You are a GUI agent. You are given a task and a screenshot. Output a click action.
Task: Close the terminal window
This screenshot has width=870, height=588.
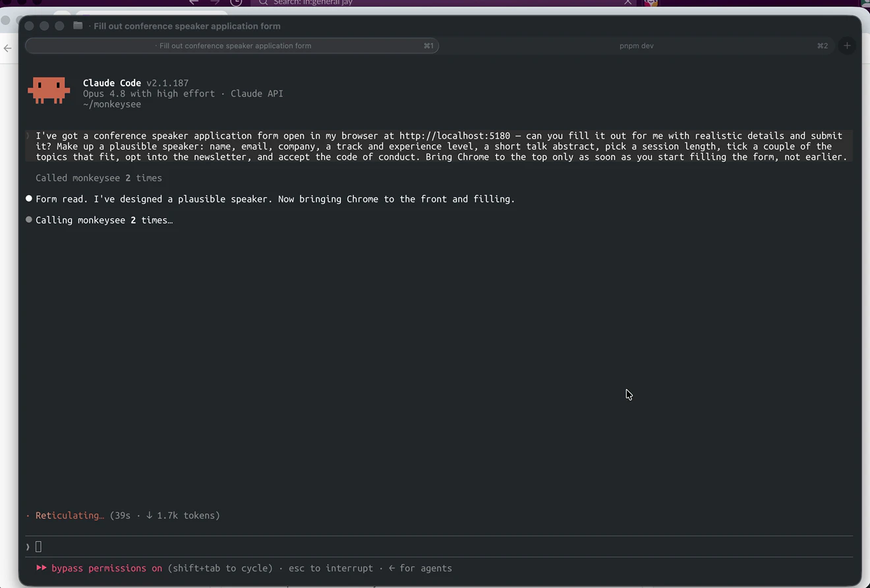click(x=29, y=26)
